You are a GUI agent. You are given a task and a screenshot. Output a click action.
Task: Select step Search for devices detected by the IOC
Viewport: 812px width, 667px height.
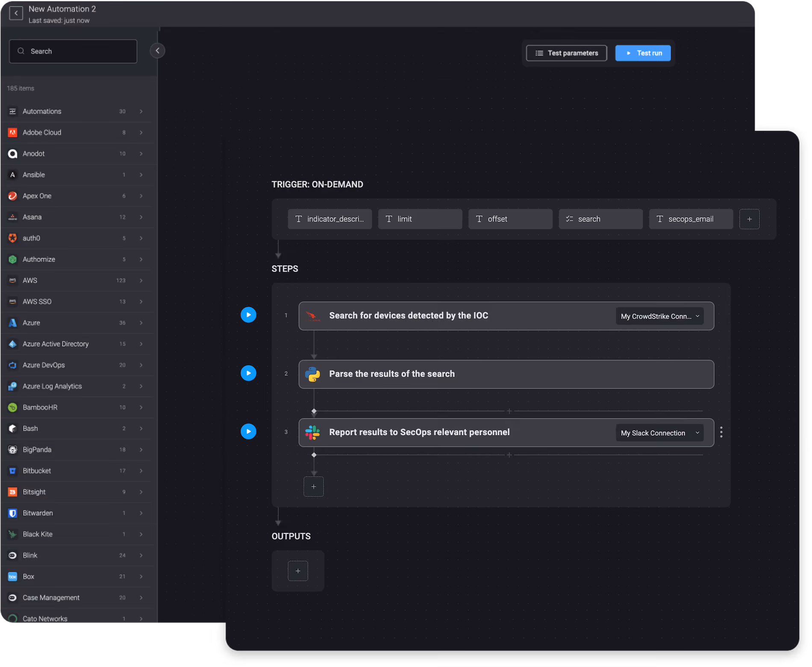(x=506, y=316)
